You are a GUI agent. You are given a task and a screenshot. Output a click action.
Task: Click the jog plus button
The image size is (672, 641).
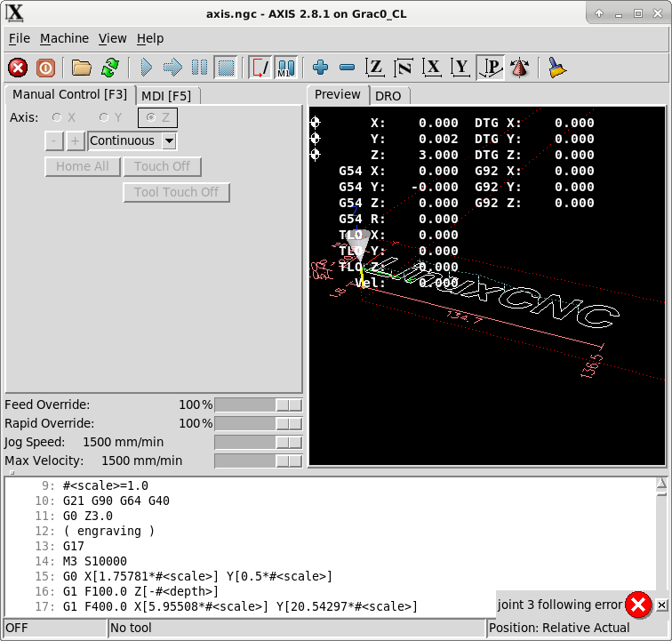[x=75, y=140]
